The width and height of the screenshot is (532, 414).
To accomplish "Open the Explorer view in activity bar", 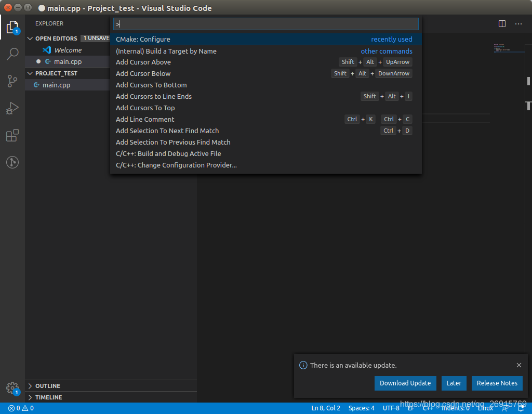I will [12, 27].
